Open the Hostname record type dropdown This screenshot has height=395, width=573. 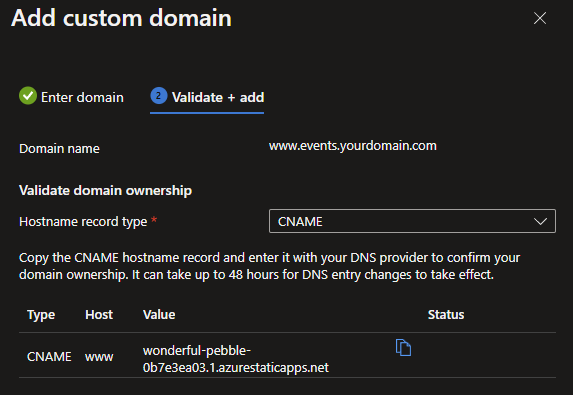click(x=412, y=221)
